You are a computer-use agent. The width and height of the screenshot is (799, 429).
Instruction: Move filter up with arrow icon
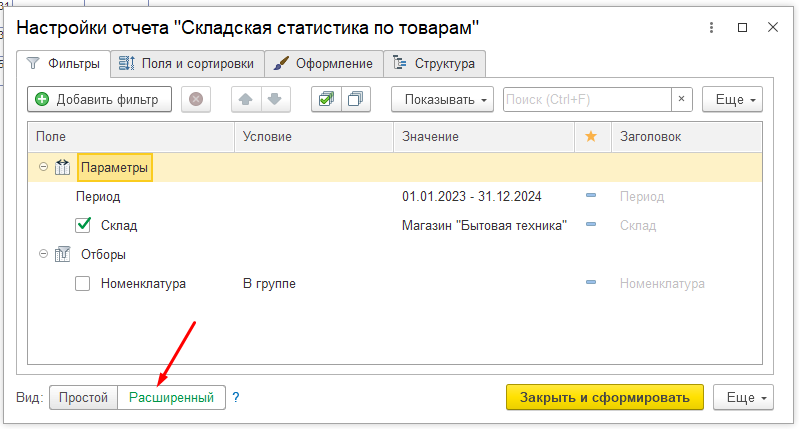(x=246, y=99)
